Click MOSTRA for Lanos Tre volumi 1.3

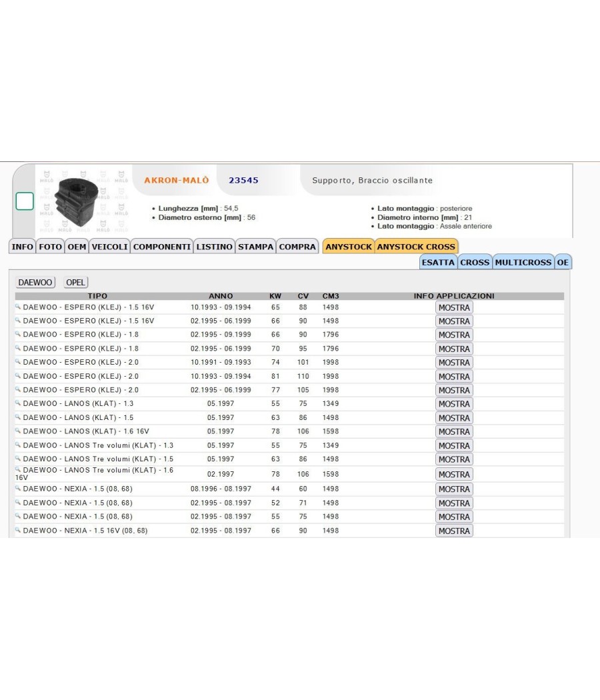454,445
